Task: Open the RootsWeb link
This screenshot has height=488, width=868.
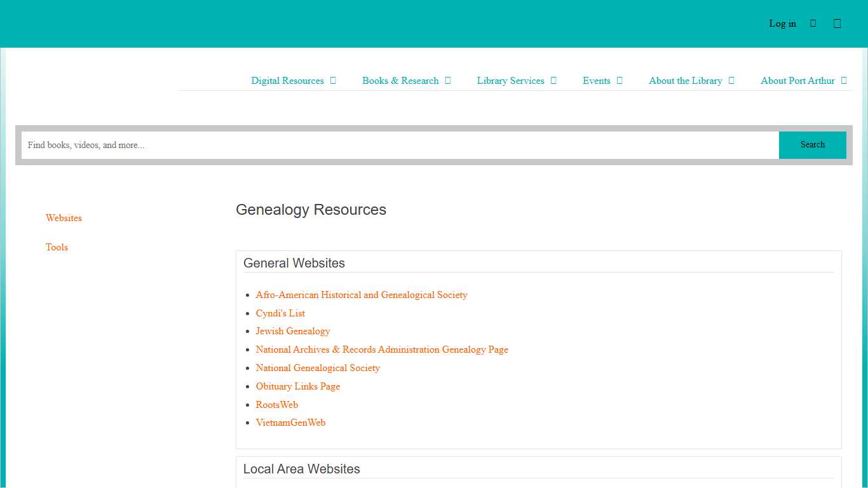Action: [x=276, y=405]
